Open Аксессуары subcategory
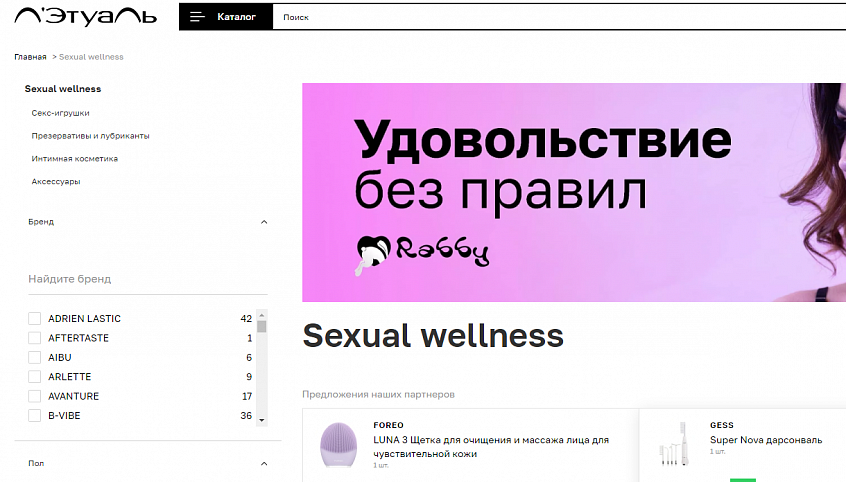The height and width of the screenshot is (482, 846). (x=56, y=181)
